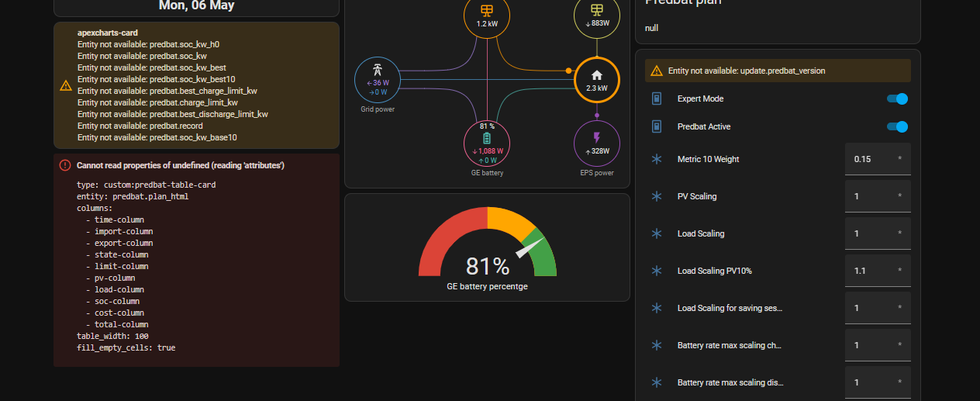Click the Metric 10 Weight value field

click(x=878, y=159)
